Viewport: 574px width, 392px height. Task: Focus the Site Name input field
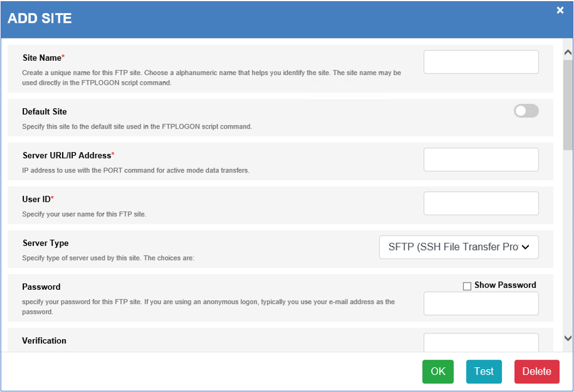pos(481,62)
